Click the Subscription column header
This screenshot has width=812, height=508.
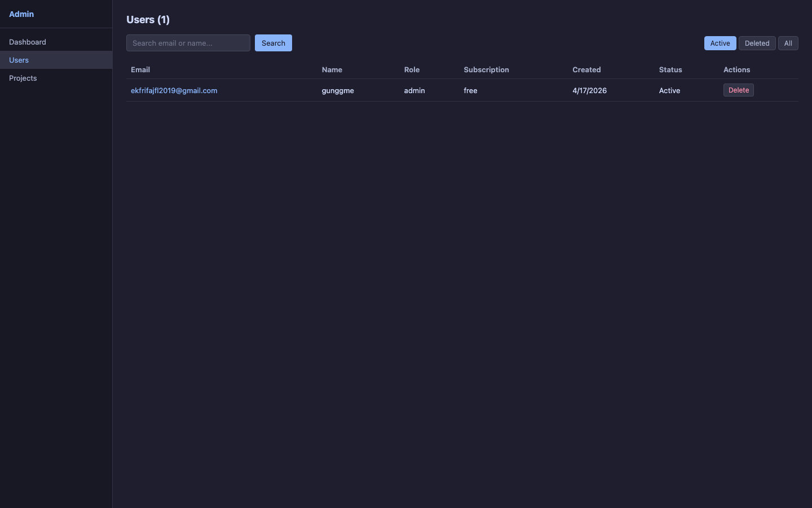[x=486, y=70]
